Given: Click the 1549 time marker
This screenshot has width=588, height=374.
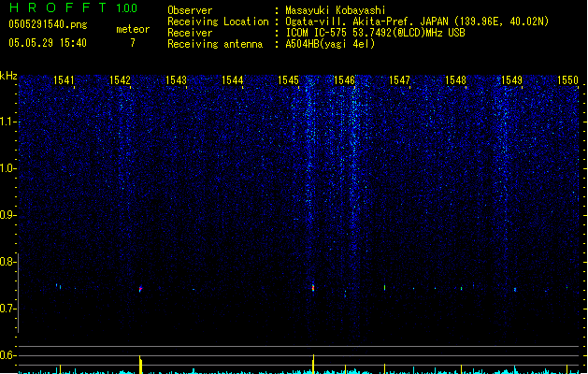Looking at the screenshot, I should [x=512, y=80].
